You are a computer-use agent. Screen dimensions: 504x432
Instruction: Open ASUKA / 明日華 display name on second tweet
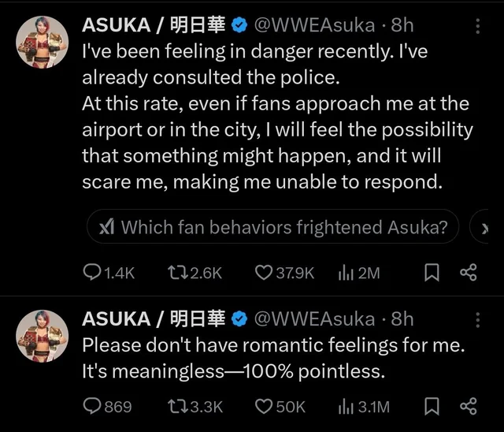point(154,319)
